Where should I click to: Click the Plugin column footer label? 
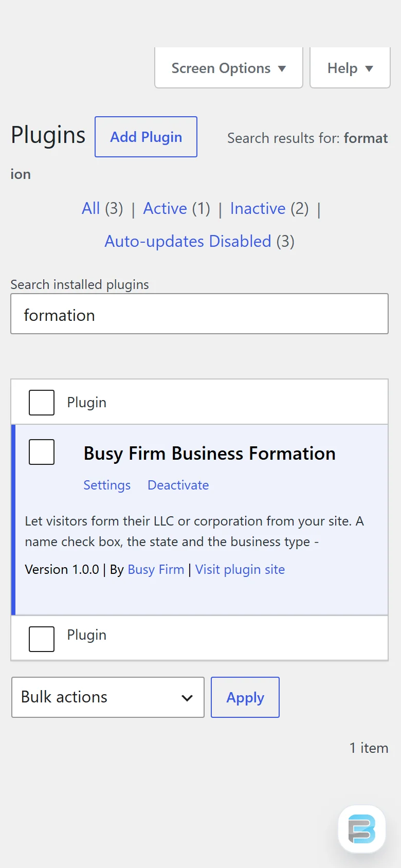pos(87,635)
